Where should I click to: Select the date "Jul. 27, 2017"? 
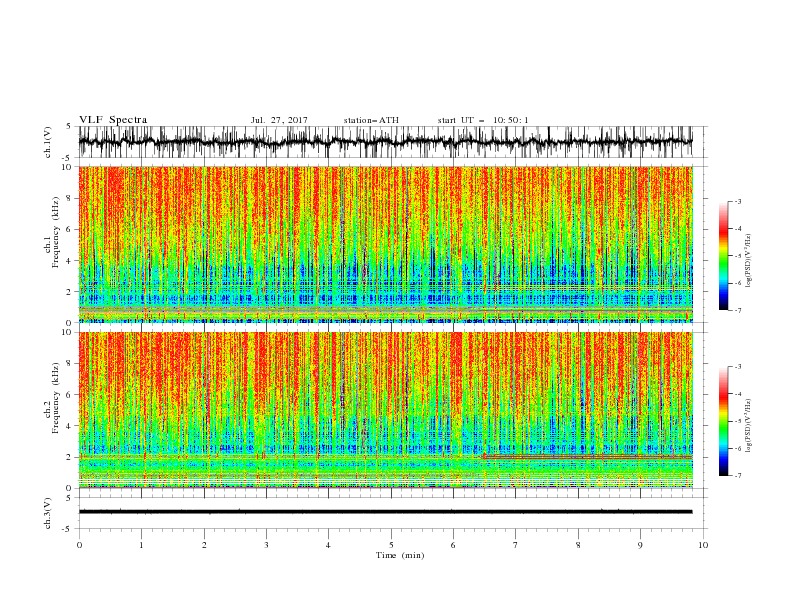click(x=279, y=120)
